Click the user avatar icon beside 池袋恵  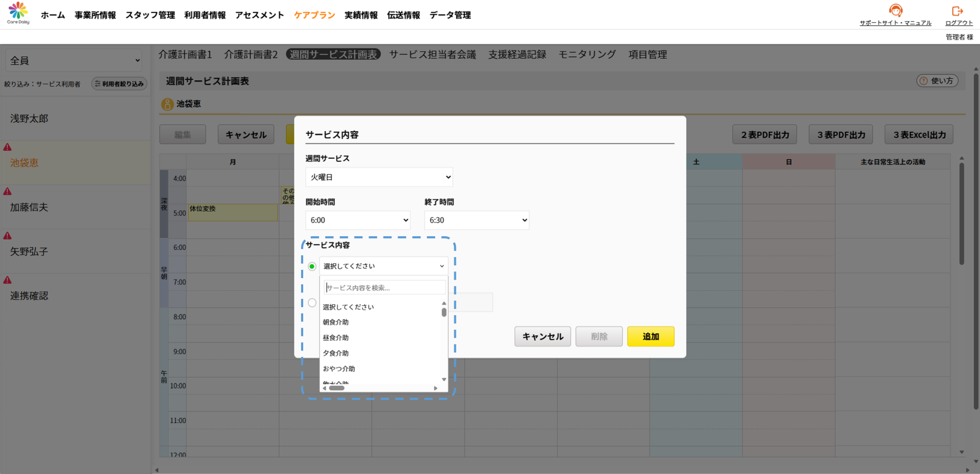pos(167,104)
